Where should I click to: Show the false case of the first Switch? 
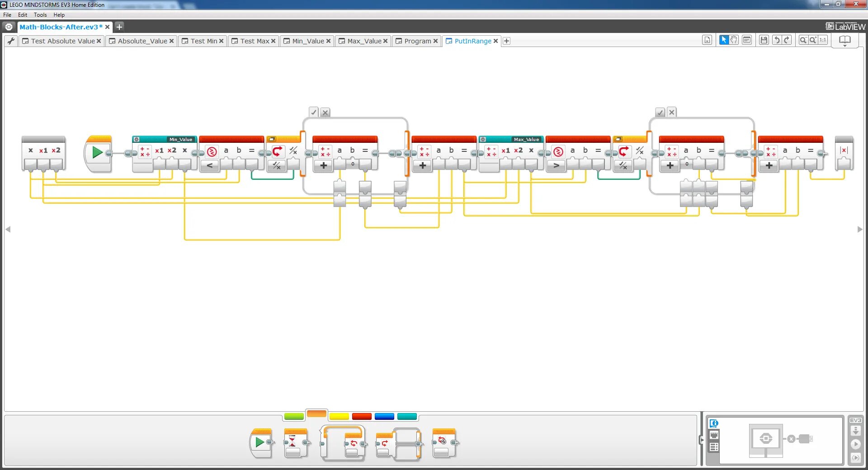(x=325, y=112)
